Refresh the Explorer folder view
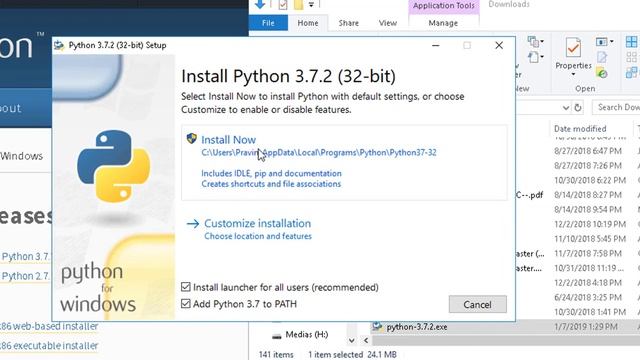640x360 pixels. pos(578,108)
